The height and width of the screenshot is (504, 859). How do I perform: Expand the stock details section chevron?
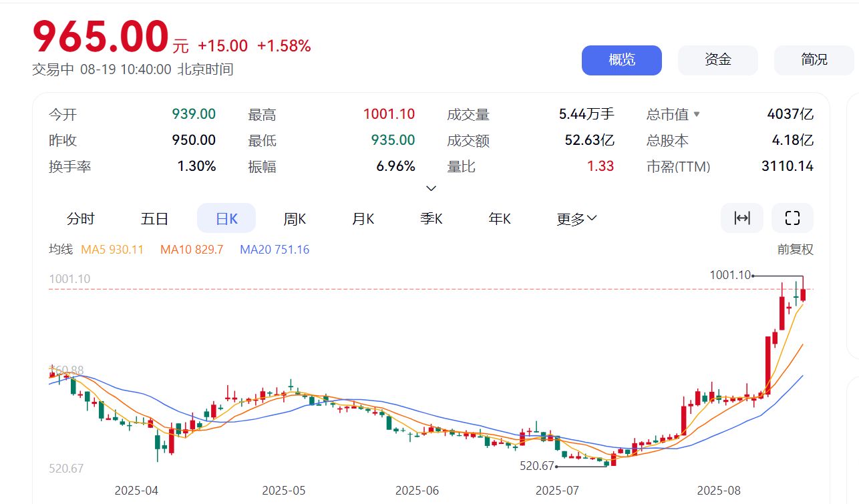click(431, 189)
